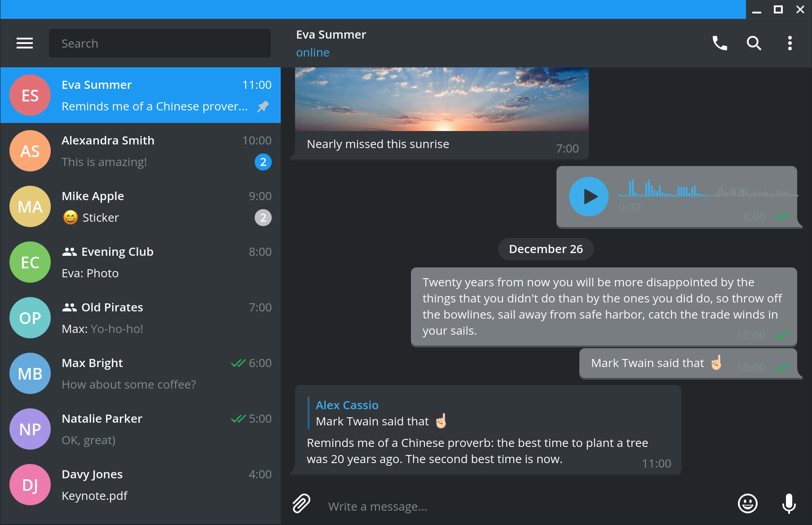Viewport: 812px width, 525px height.
Task: Maximize the window
Action: (x=778, y=9)
